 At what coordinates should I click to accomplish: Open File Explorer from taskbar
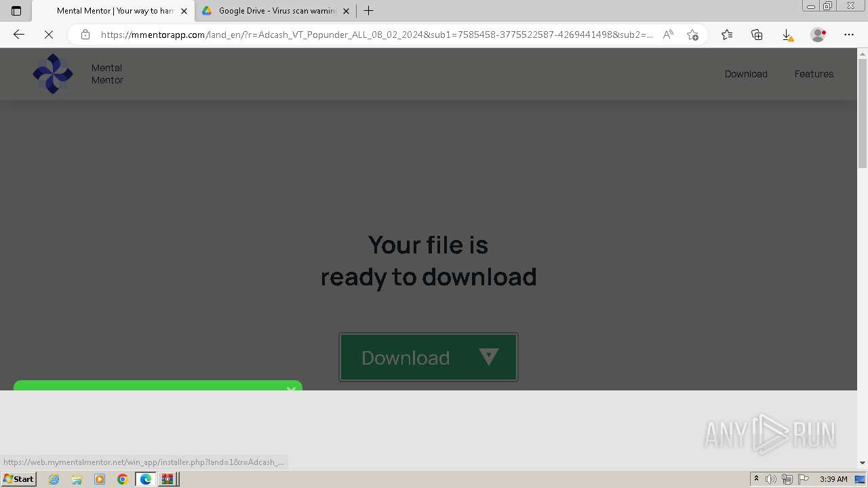77,479
